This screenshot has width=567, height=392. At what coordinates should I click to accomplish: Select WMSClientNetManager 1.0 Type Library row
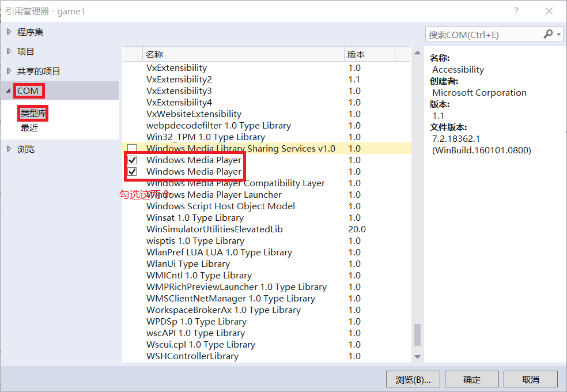(x=267, y=299)
